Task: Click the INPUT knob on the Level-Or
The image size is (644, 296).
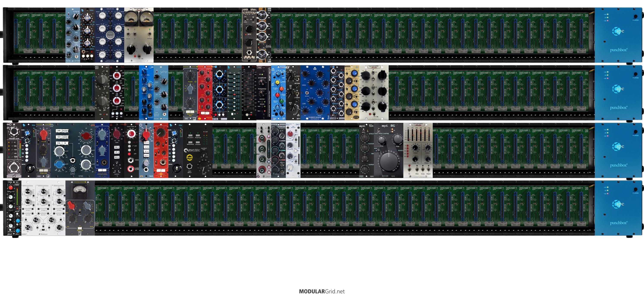Action: coord(249,29)
